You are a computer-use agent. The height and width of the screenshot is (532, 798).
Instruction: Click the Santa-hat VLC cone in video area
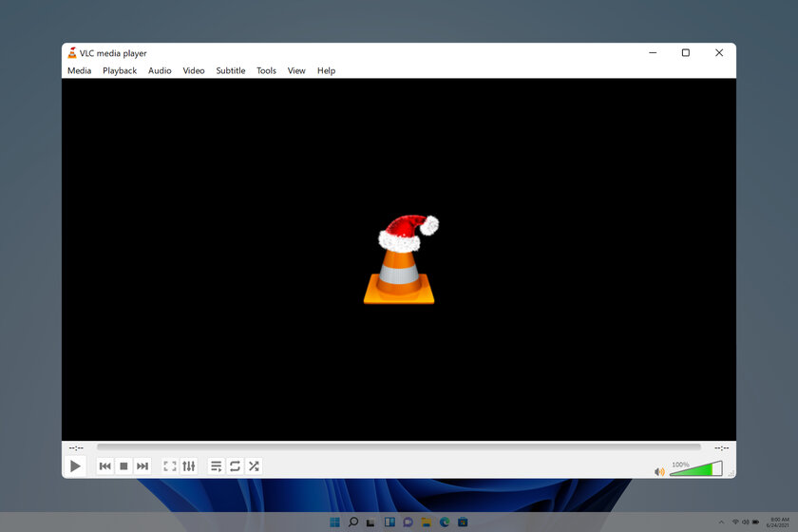click(401, 259)
